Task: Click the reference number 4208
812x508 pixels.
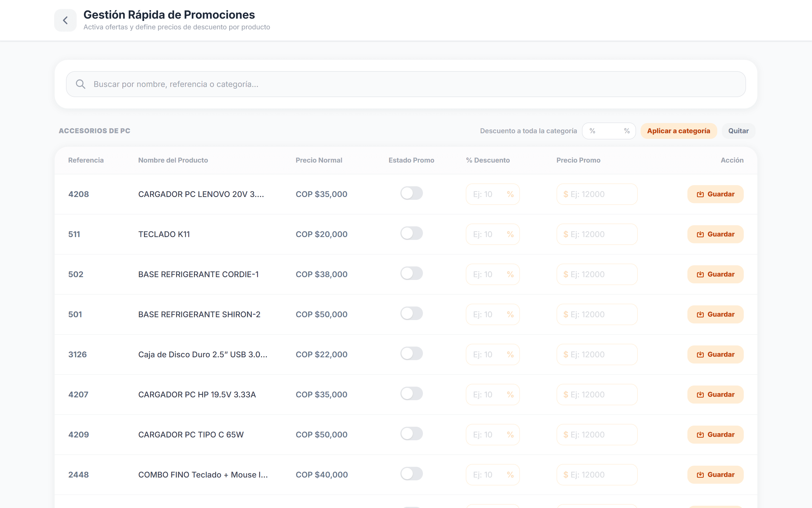Action: 78,194
